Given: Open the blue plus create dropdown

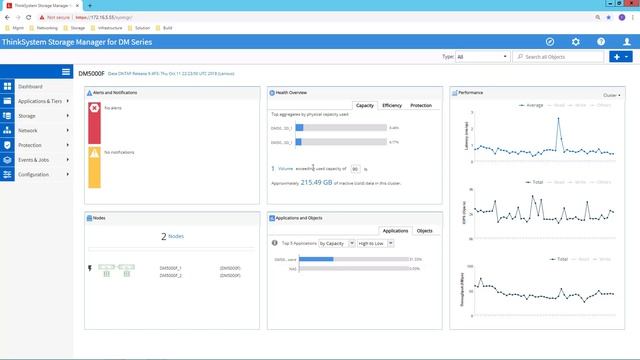Looking at the screenshot, I should (x=621, y=57).
